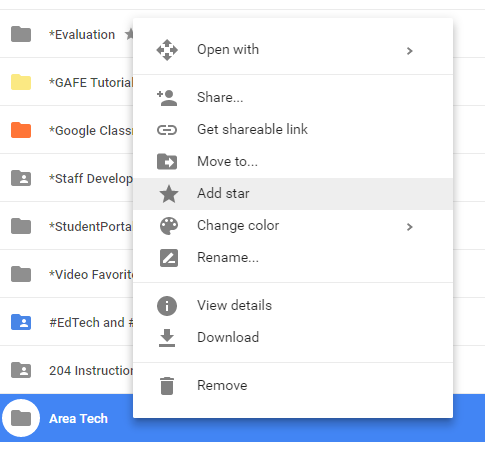Select the Area Tech folder name
The image size is (485, 453).
pos(79,419)
